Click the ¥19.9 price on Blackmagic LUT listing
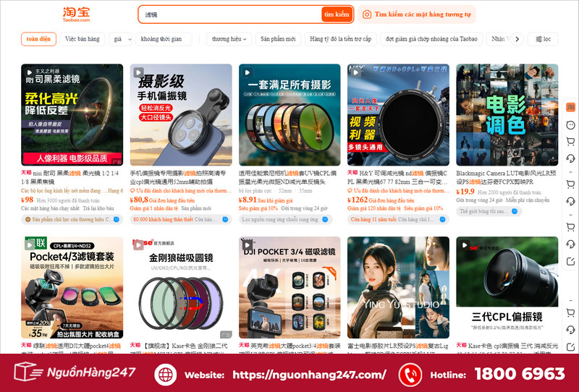The height and width of the screenshot is (392, 579). click(465, 192)
